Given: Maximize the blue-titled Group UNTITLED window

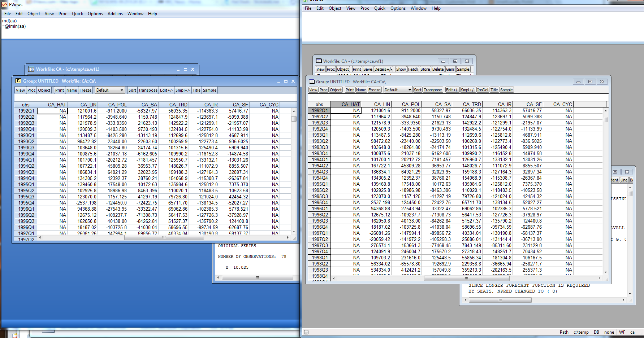Looking at the screenshot, I should click(286, 81).
